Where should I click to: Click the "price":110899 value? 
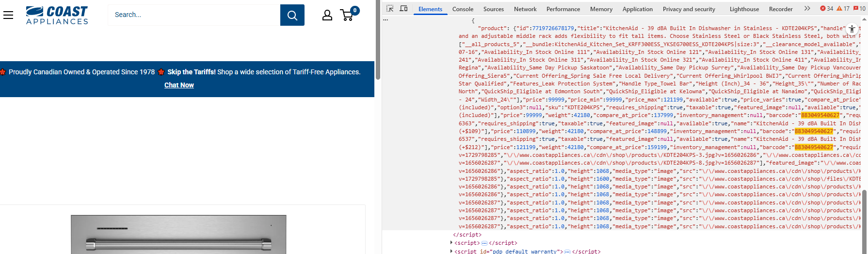[515, 131]
